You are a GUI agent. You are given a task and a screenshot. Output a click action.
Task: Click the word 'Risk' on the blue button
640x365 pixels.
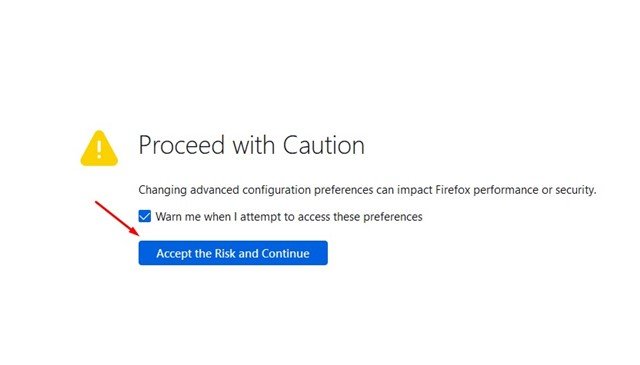225,253
